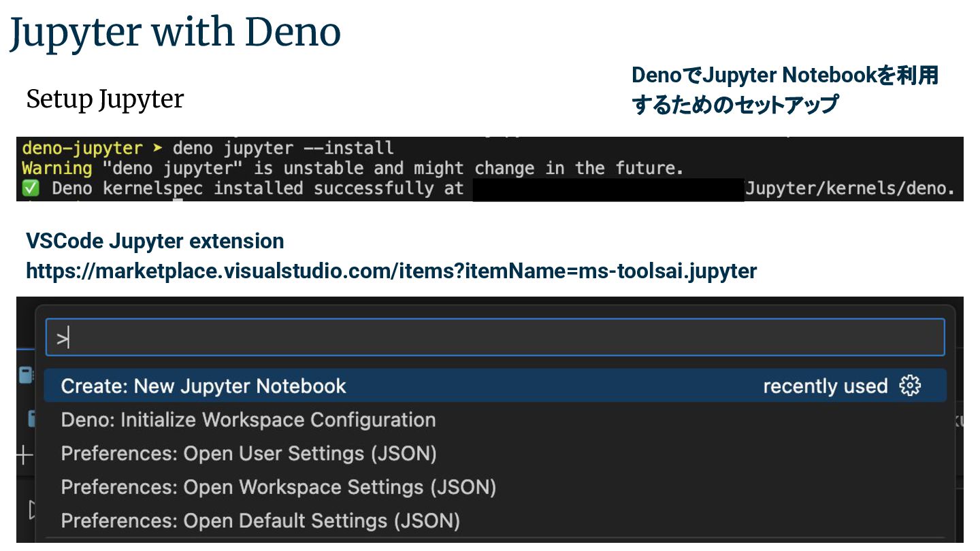Click the Setup Jupyter subtitle

pyautogui.click(x=105, y=99)
